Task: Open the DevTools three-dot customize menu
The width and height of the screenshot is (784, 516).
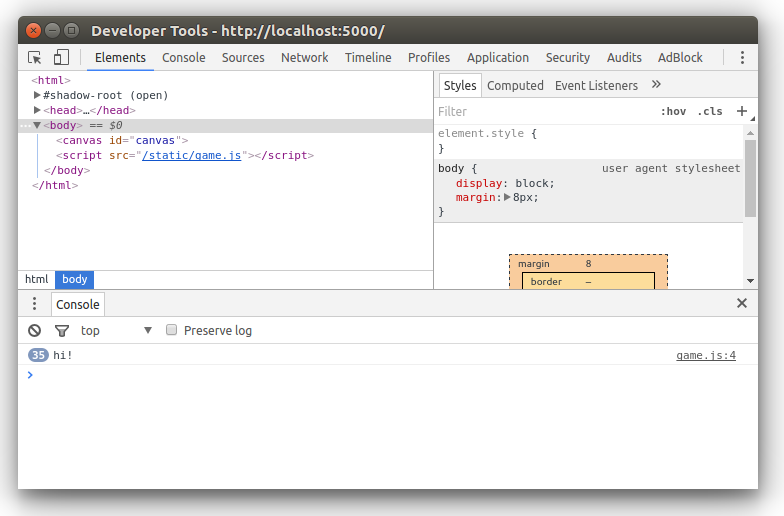Action: (742, 58)
